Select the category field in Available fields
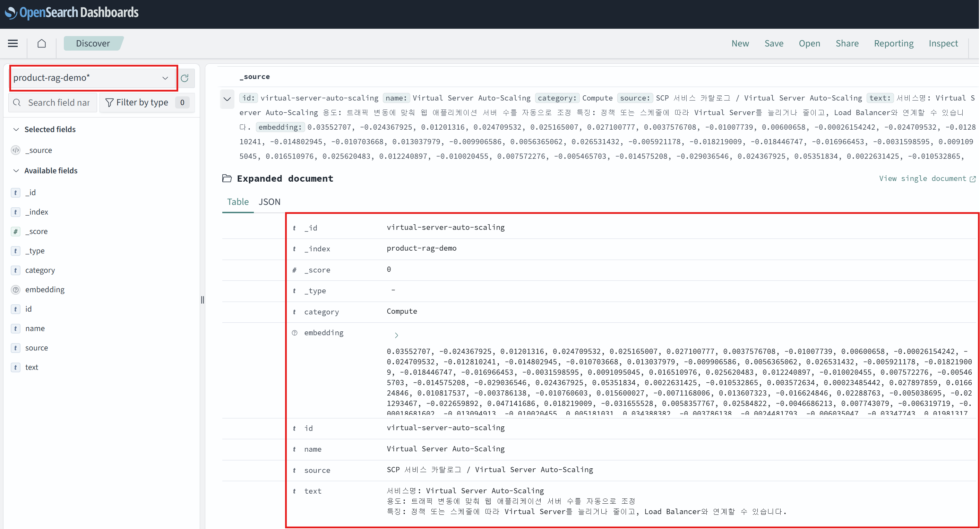This screenshot has width=980, height=529. (x=40, y=270)
